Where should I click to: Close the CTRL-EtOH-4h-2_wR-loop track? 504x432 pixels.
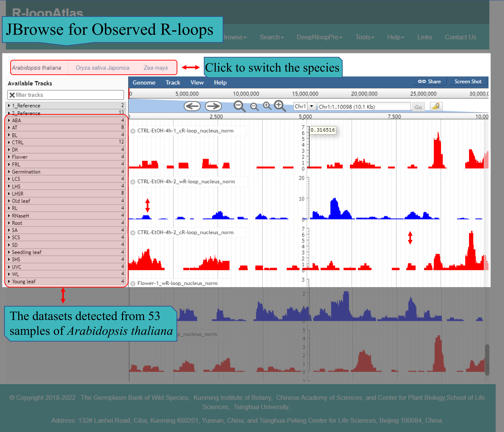click(x=133, y=182)
